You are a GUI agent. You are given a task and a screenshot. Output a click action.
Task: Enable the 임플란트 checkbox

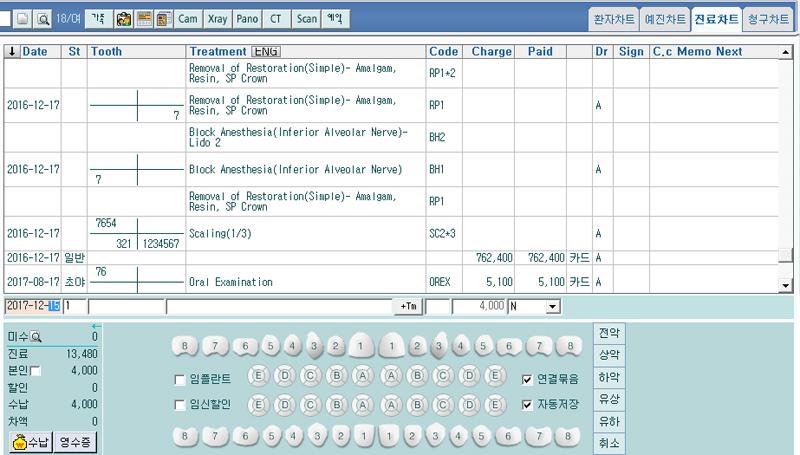click(x=168, y=379)
